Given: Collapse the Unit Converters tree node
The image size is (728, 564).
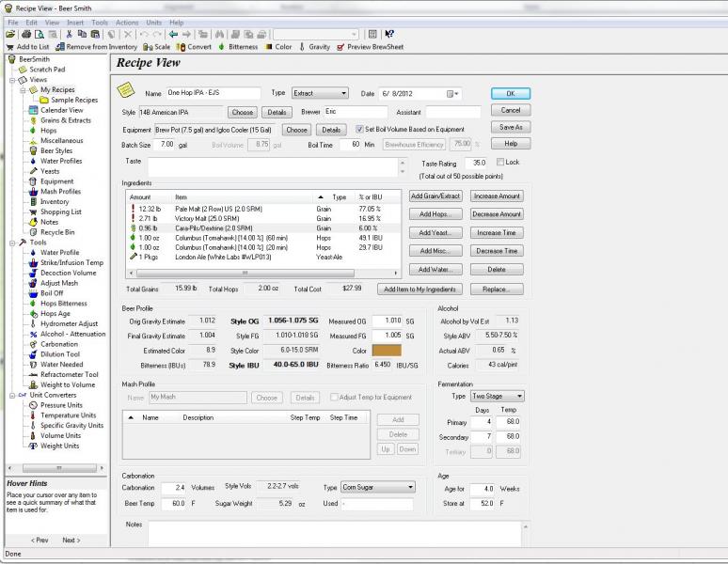Looking at the screenshot, I should pos(12,395).
